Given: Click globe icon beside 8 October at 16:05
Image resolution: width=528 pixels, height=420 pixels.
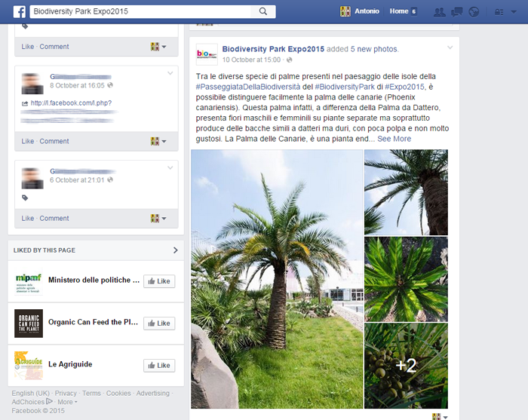Looking at the screenshot, I should tap(110, 85).
